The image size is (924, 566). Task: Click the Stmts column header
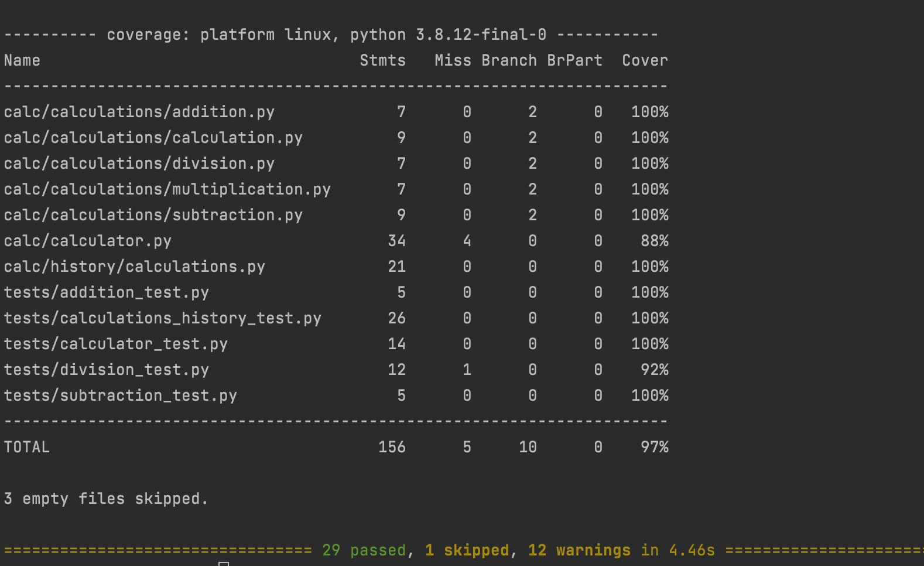point(383,60)
